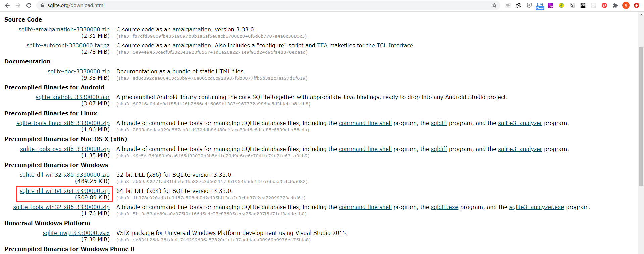644x254 pixels.
Task: Download sqlite-dll-win64-x64-3330000.zip
Action: point(65,191)
